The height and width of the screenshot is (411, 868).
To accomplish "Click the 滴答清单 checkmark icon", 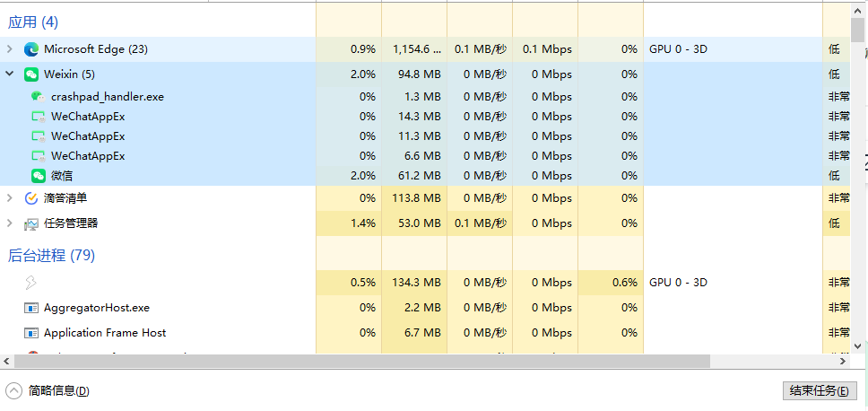I will click(31, 198).
